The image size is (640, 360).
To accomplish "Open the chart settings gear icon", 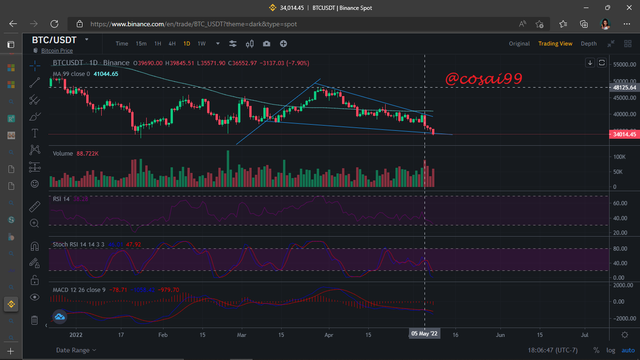I will [624, 335].
